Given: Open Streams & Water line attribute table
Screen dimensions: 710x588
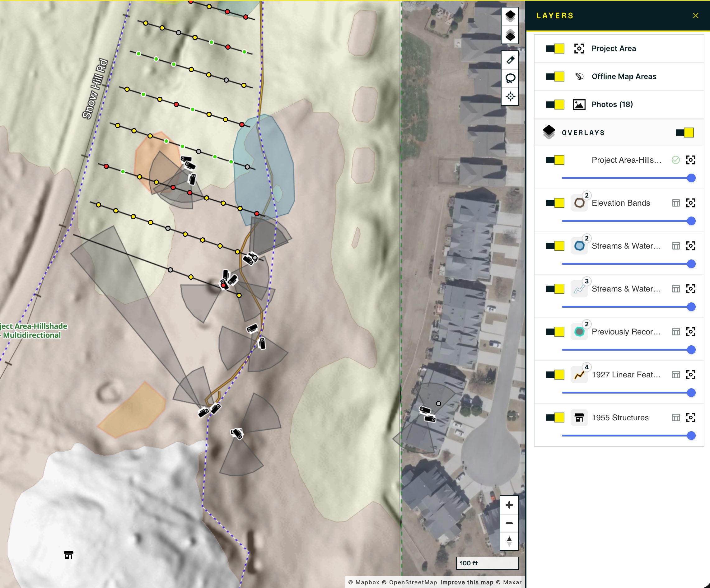Looking at the screenshot, I should 676,289.
